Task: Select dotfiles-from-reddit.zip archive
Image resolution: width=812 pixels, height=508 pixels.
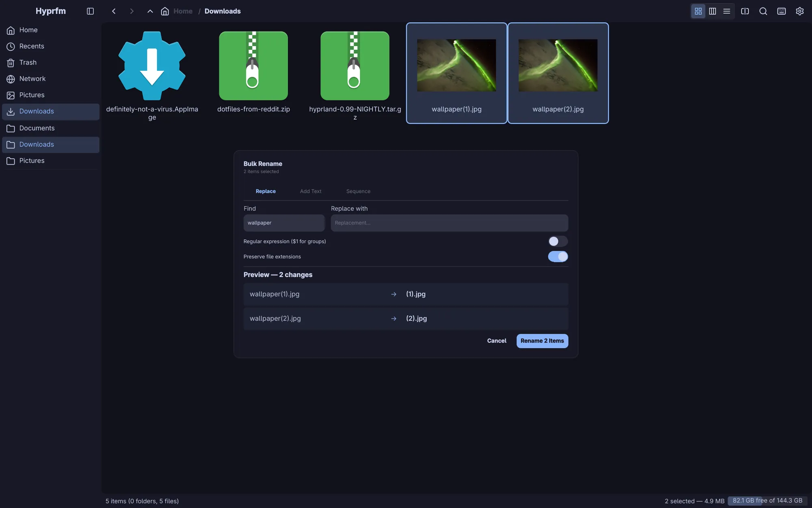Action: [253, 73]
